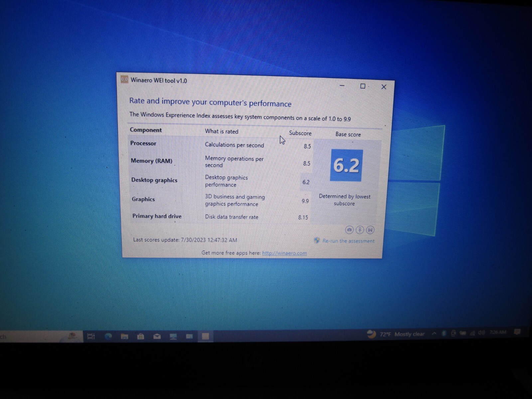Click the Subscore column header
The width and height of the screenshot is (532, 399).
(x=300, y=133)
